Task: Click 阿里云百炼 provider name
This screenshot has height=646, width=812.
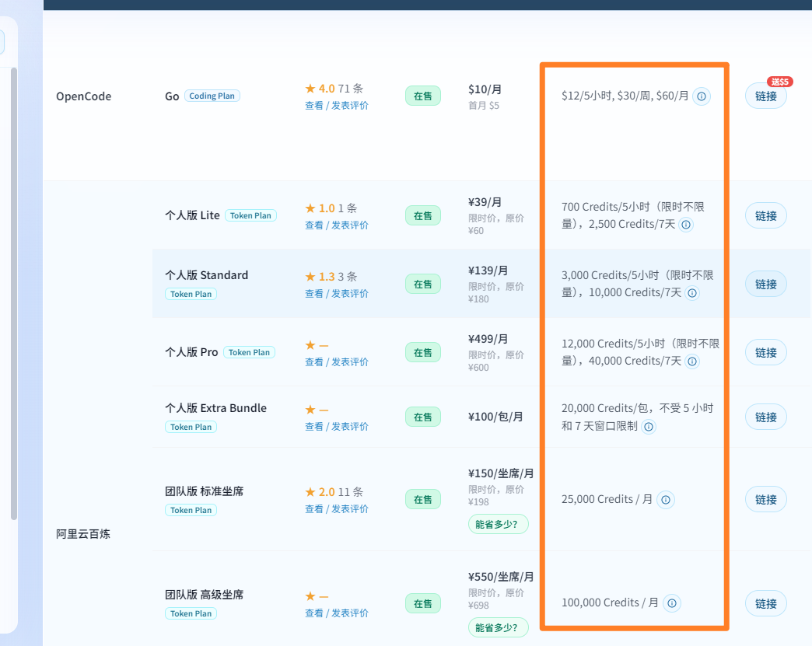Action: [83, 534]
